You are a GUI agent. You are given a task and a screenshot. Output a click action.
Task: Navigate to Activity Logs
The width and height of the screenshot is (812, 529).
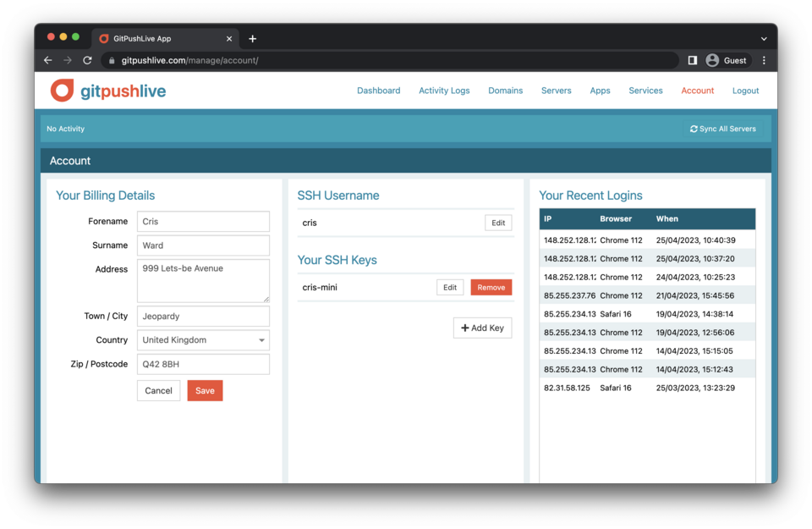[x=444, y=91]
